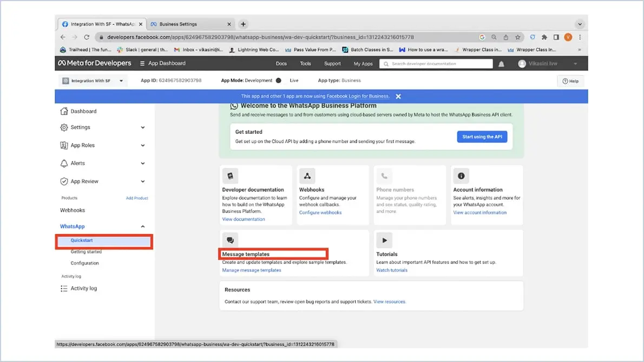The image size is (644, 362).
Task: Click the side panel icon in Chrome toolbar
Action: click(x=556, y=37)
